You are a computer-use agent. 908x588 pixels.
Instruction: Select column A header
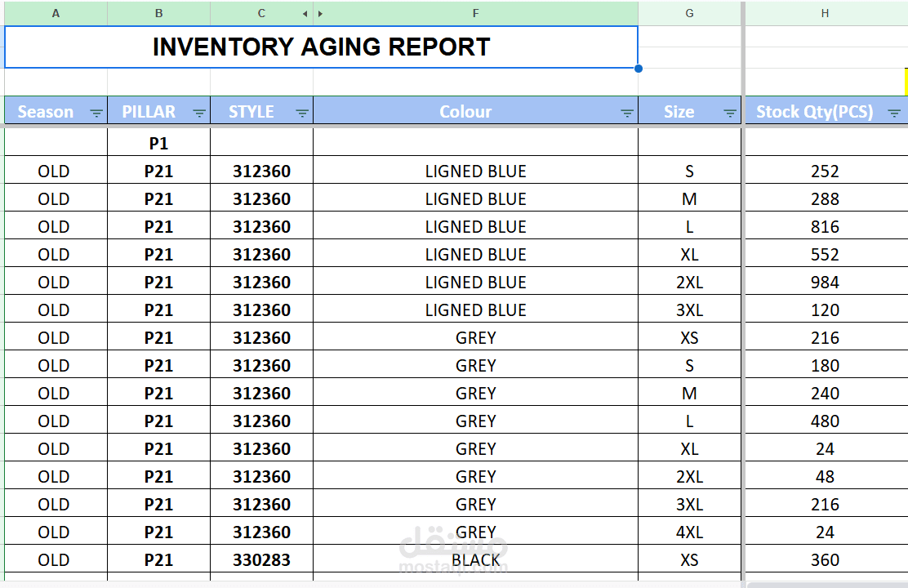click(x=56, y=13)
